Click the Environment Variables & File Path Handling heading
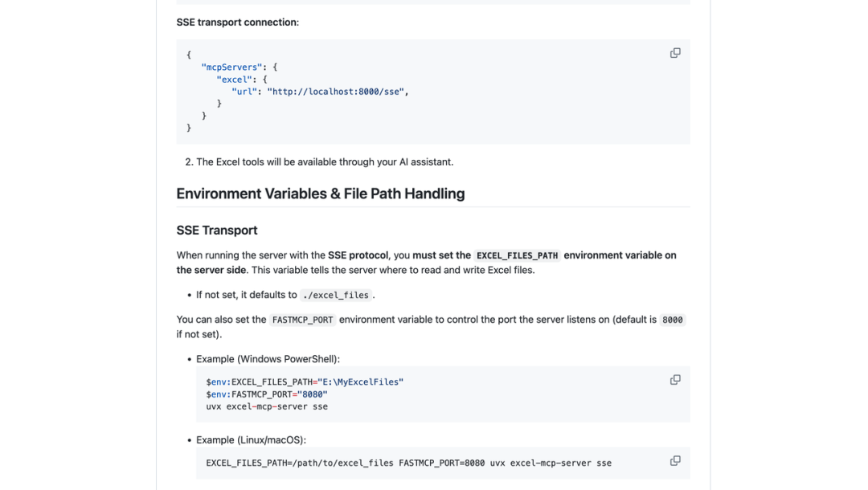This screenshot has height=490, width=868. point(320,194)
